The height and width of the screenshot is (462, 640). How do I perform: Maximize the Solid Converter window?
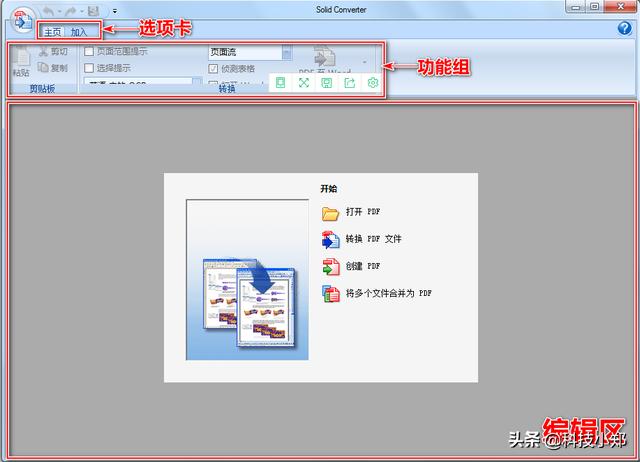click(x=595, y=6)
